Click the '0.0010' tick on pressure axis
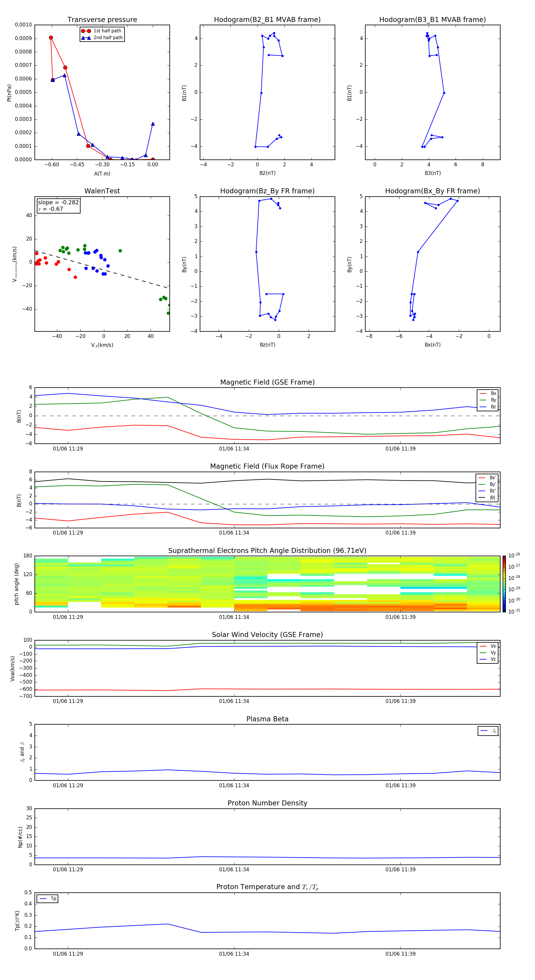The width and height of the screenshot is (535, 980). tap(23, 25)
